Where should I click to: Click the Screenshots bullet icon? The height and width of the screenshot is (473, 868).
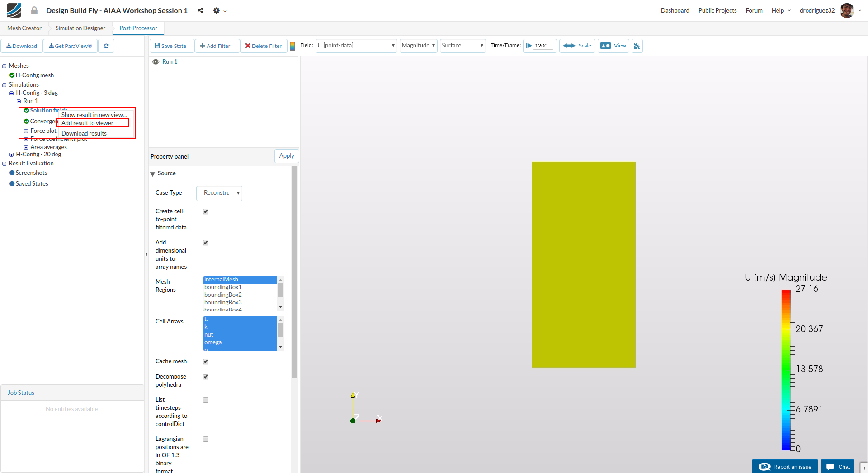click(x=12, y=173)
